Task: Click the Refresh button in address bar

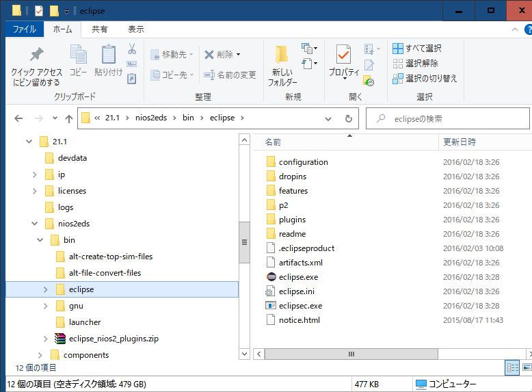Action: (349, 118)
